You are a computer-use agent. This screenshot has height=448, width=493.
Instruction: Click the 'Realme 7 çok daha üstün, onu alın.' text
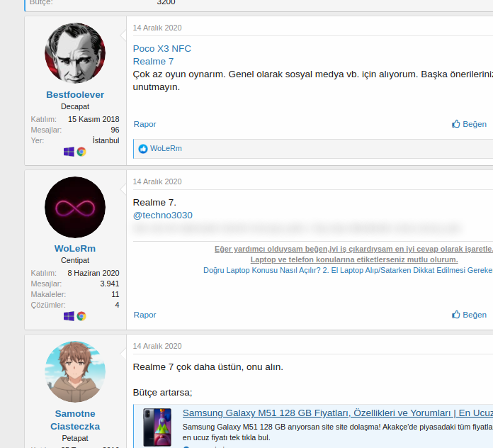(x=208, y=366)
